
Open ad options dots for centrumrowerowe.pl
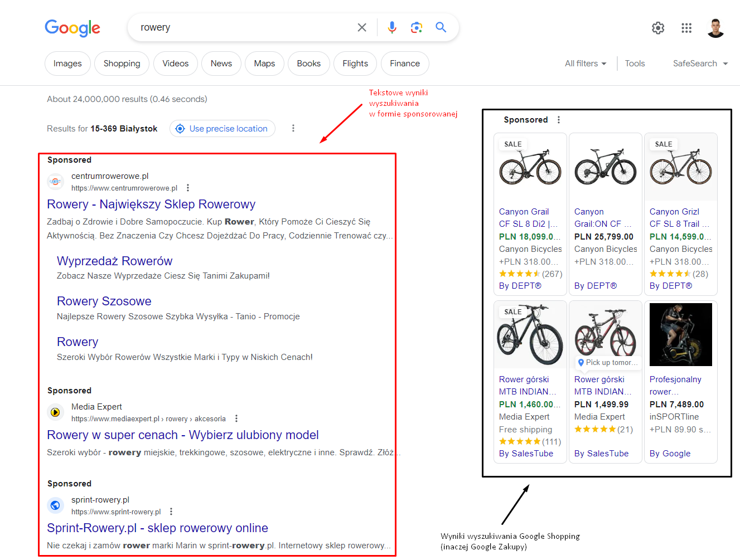(x=188, y=188)
